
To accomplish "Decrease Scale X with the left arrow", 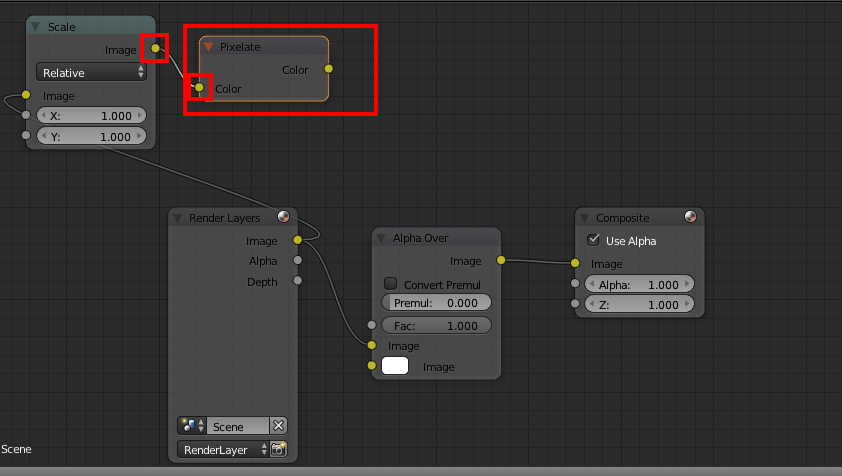I will coord(43,116).
